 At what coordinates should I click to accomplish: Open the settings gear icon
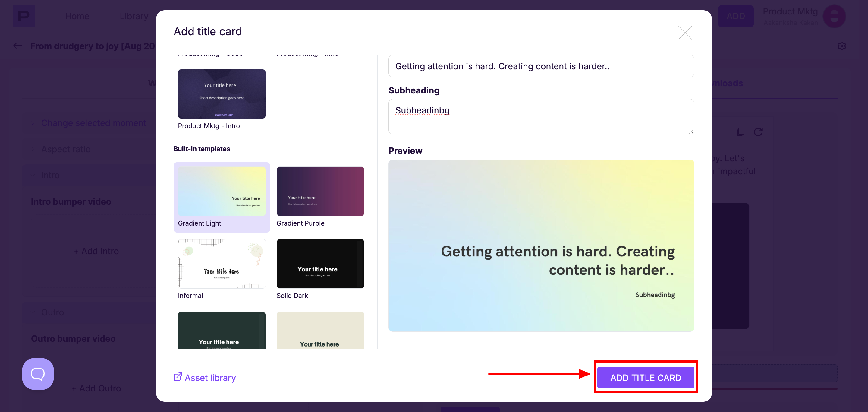[x=841, y=46]
